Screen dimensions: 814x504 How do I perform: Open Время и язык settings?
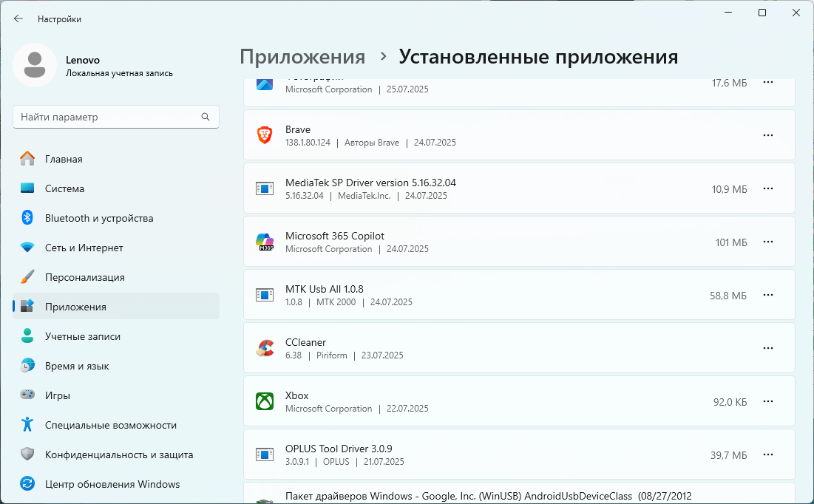click(x=116, y=366)
